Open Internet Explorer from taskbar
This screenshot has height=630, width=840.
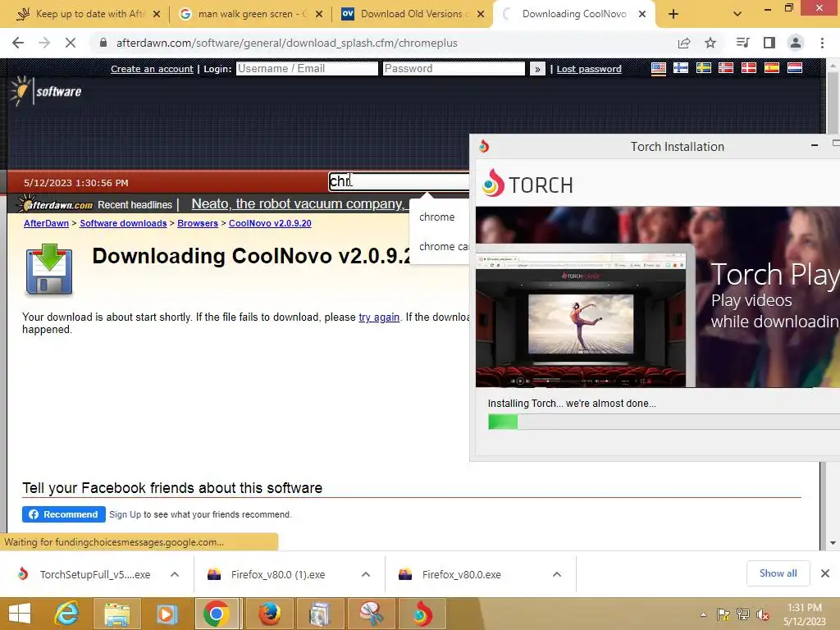[x=66, y=614]
